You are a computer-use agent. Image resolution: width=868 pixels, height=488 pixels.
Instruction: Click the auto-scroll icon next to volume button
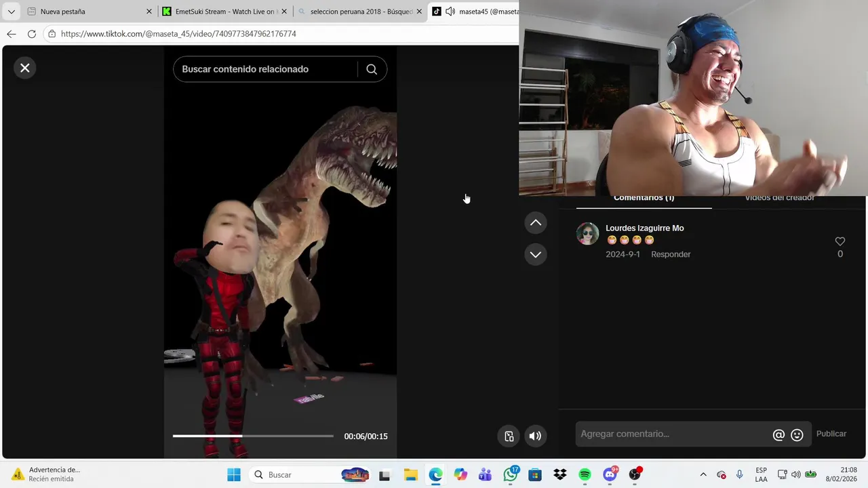(509, 436)
